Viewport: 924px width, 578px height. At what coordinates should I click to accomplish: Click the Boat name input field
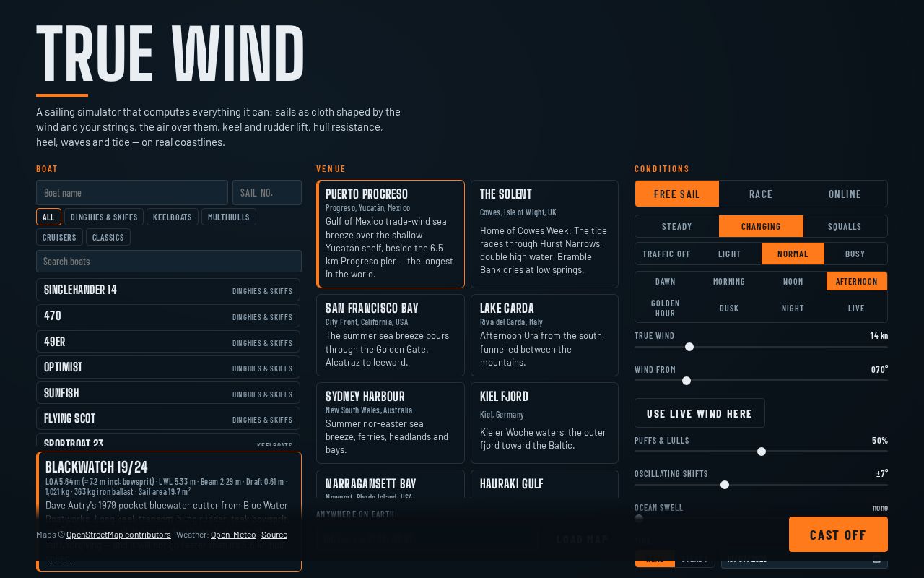coord(132,193)
